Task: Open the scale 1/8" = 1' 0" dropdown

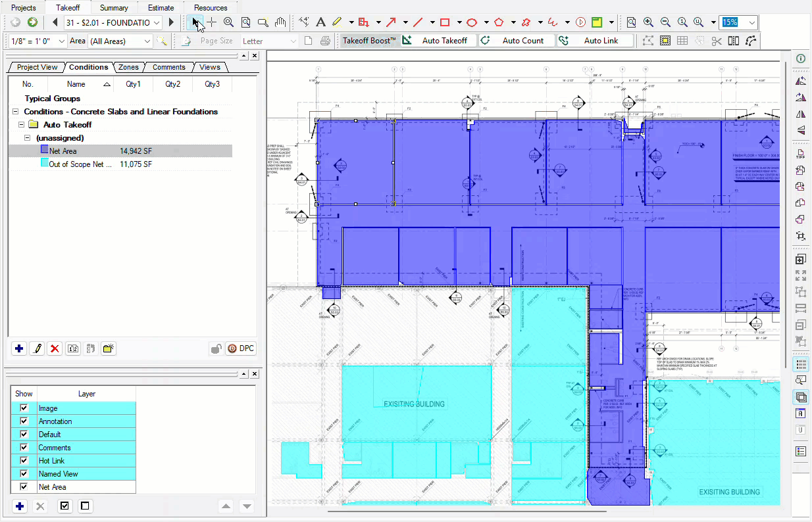Action: pyautogui.click(x=62, y=41)
